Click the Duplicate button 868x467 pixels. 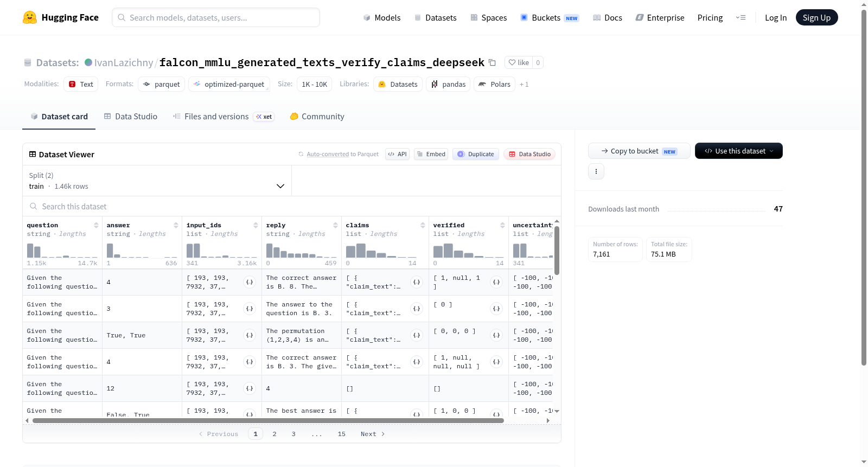point(476,154)
